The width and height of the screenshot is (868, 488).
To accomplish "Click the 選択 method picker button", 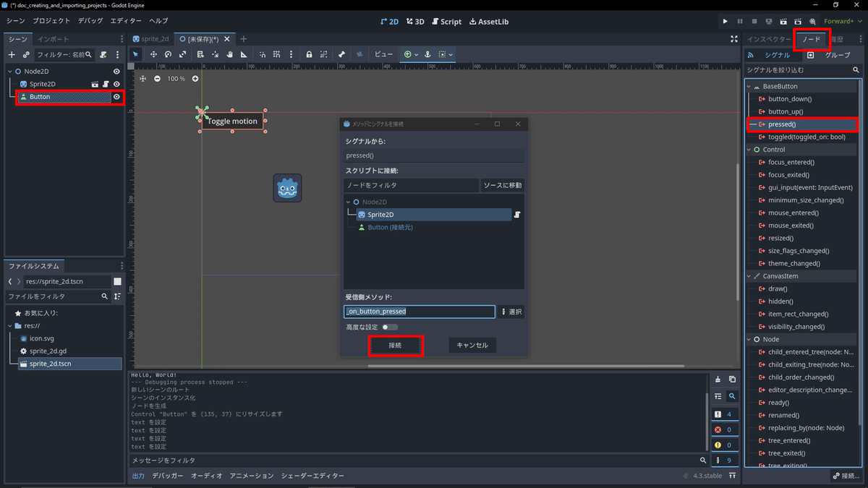I will coord(511,312).
